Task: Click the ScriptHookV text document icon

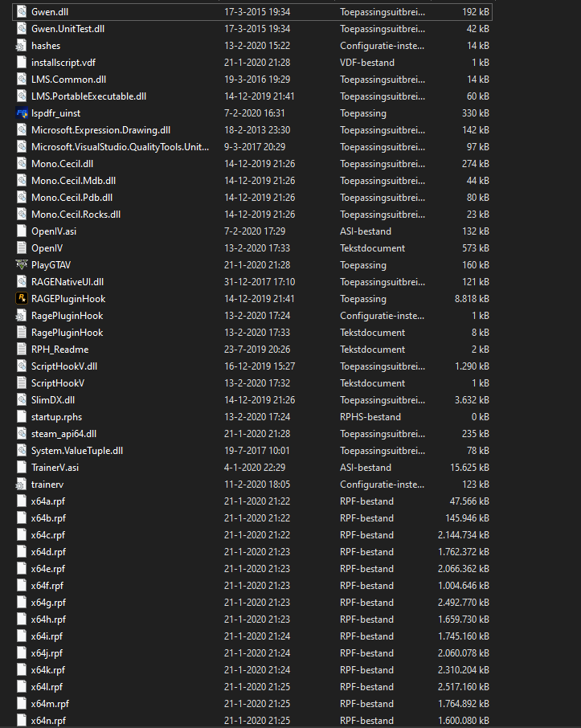Action: coord(22,383)
